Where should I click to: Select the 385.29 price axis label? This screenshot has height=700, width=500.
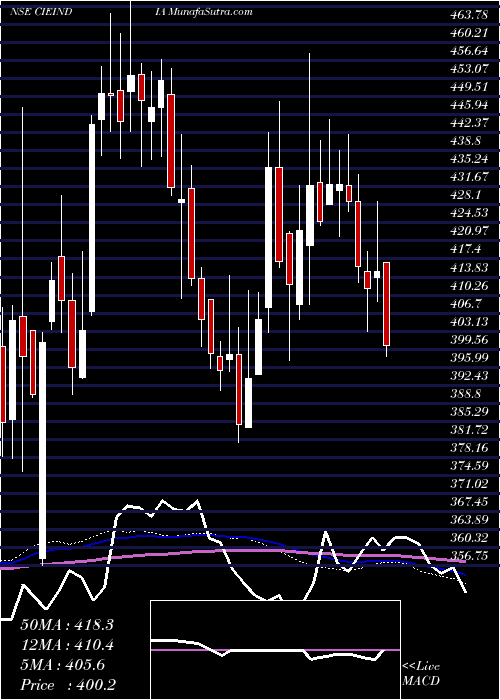pyautogui.click(x=468, y=412)
